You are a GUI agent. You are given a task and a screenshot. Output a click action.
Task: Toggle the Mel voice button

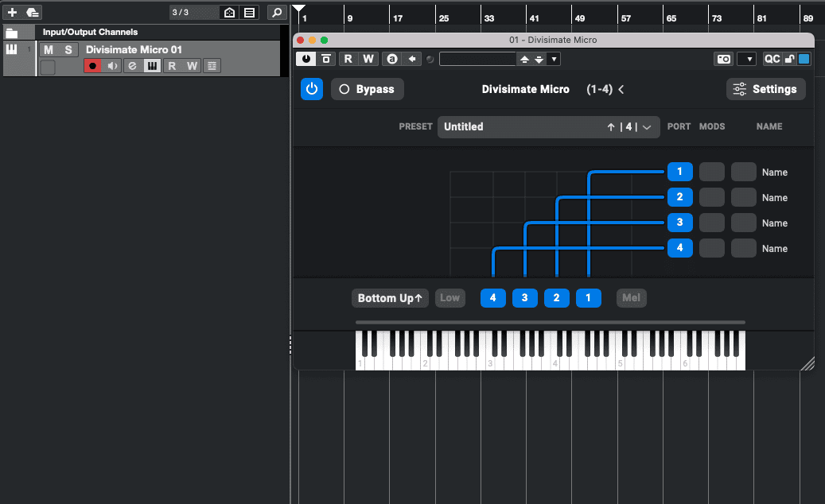tap(632, 298)
